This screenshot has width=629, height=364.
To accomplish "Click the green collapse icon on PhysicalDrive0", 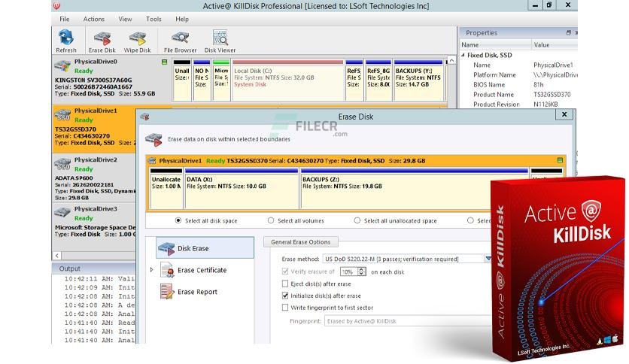I will [x=165, y=62].
